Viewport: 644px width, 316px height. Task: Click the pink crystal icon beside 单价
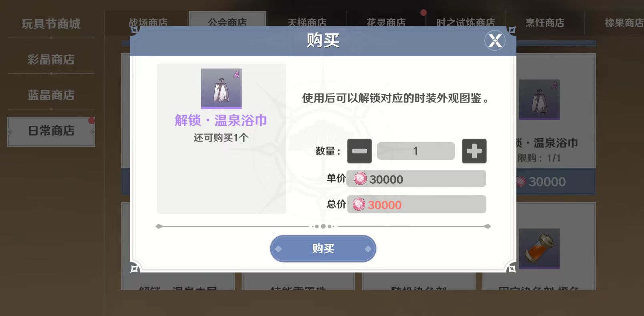tap(360, 179)
